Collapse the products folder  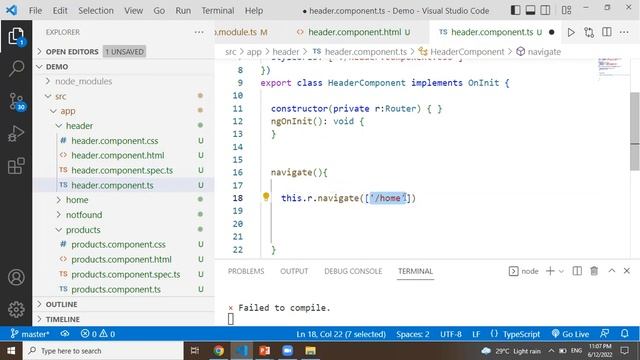pos(124,230)
